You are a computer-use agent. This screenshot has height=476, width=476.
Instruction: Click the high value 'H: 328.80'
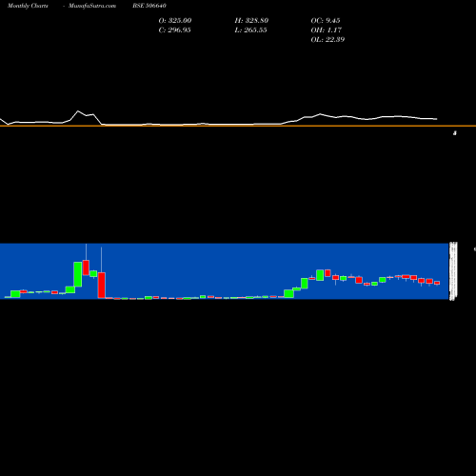click(251, 21)
